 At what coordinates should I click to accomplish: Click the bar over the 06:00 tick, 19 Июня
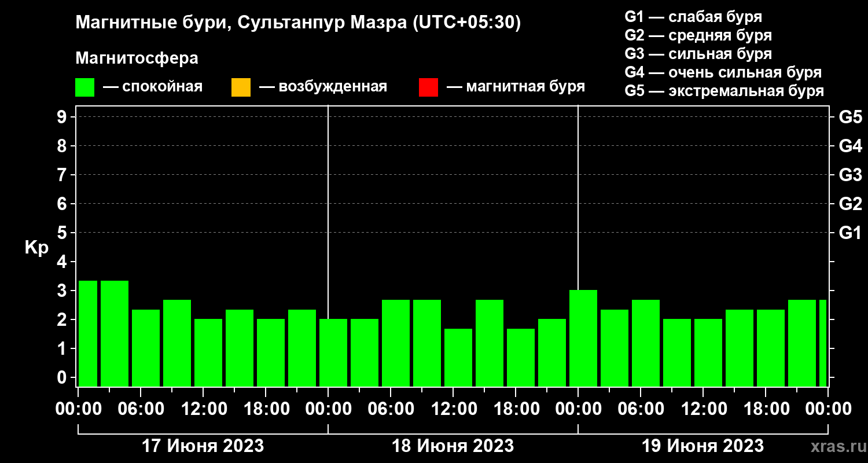pos(646,343)
